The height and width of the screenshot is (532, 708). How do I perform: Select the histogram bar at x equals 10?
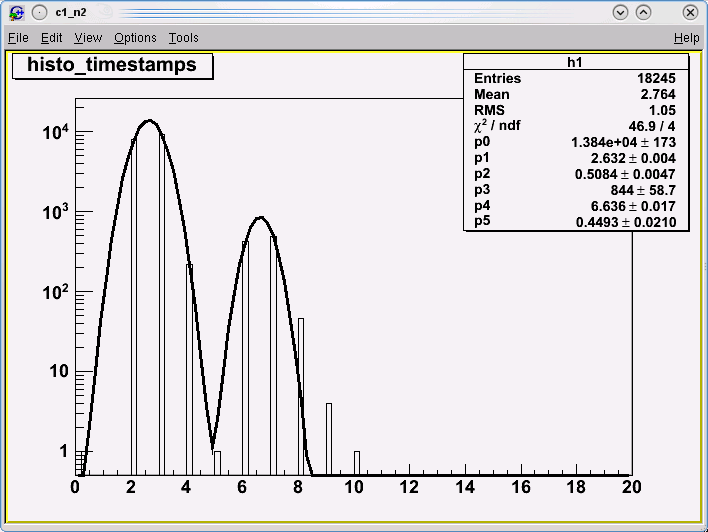click(x=357, y=463)
